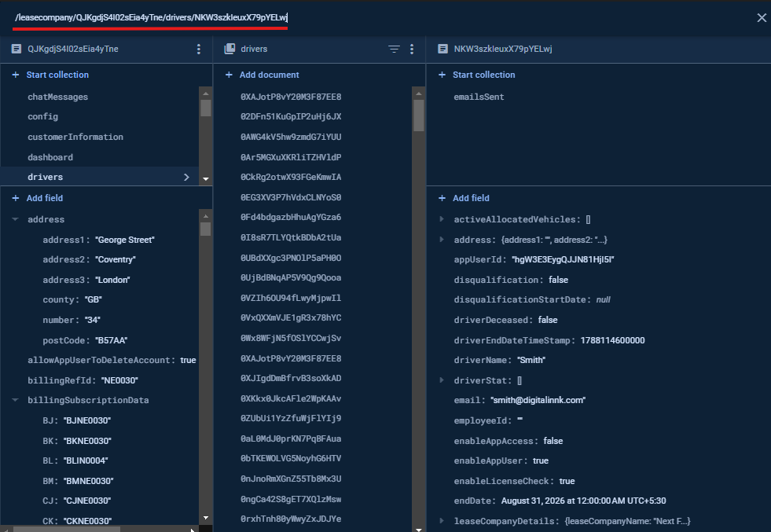Expand driverStat array field
This screenshot has height=532, width=771.
(x=442, y=380)
